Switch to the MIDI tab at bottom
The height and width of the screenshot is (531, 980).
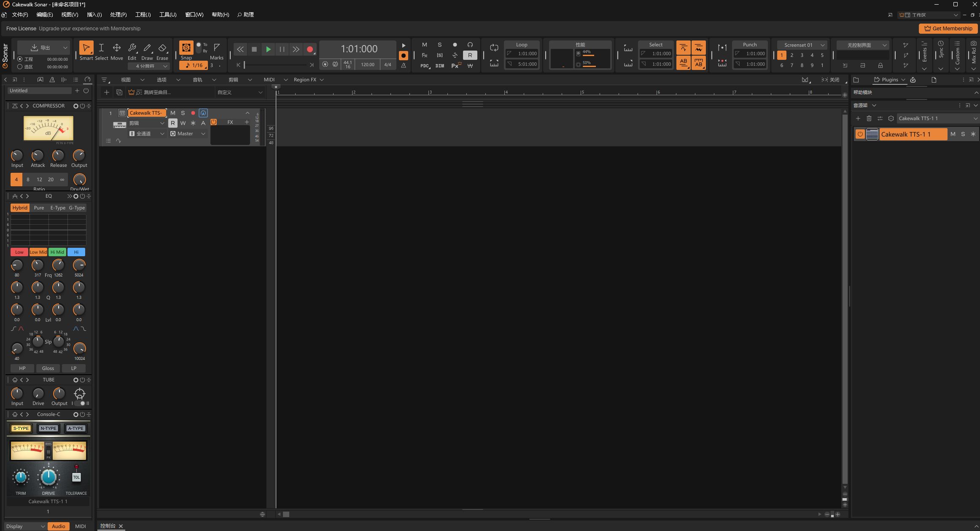pyautogui.click(x=80, y=526)
